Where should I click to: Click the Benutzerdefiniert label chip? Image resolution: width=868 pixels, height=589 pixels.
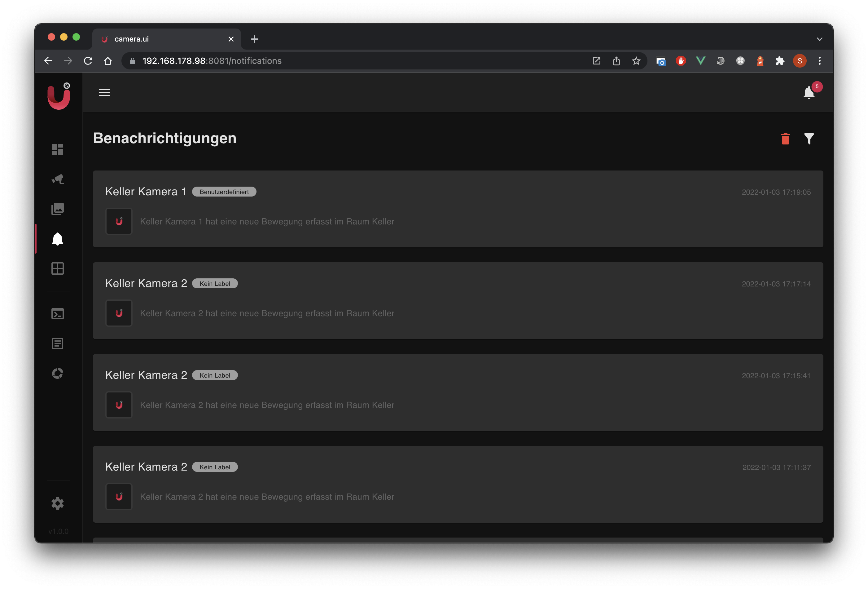(224, 192)
